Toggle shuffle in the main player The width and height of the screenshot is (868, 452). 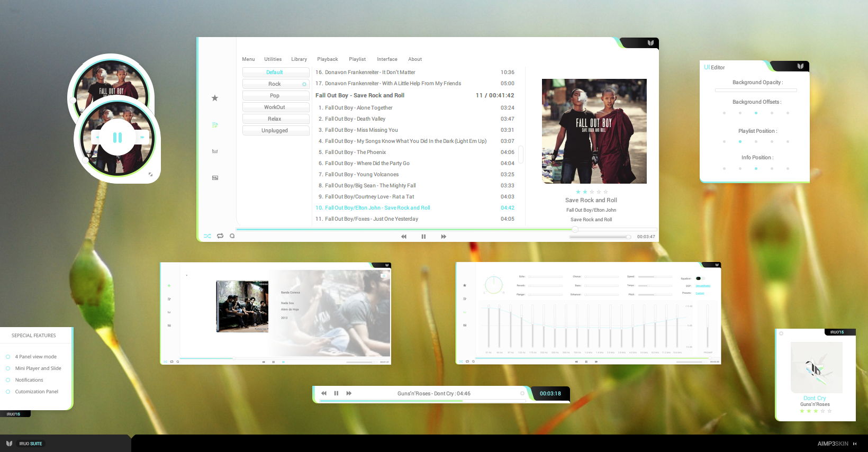click(207, 236)
